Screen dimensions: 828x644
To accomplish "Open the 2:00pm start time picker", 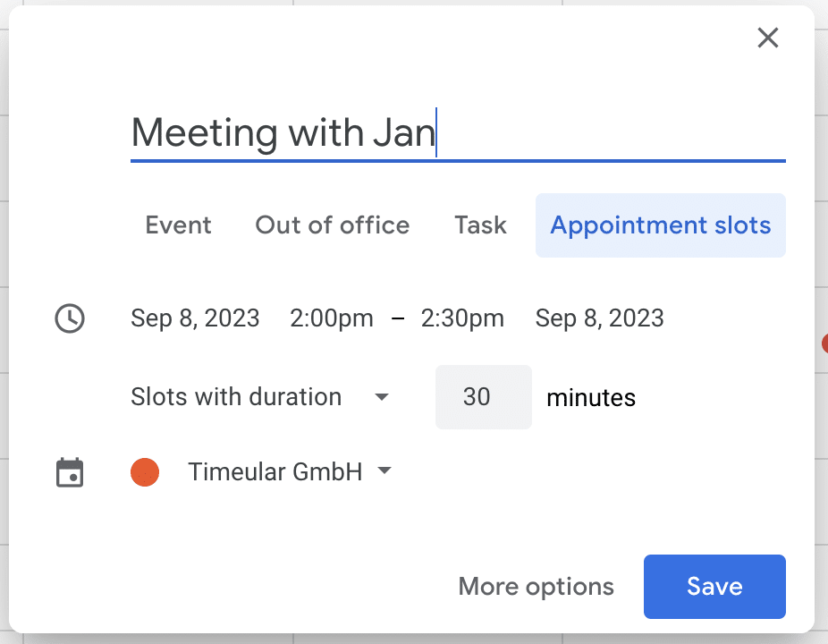I will [332, 318].
